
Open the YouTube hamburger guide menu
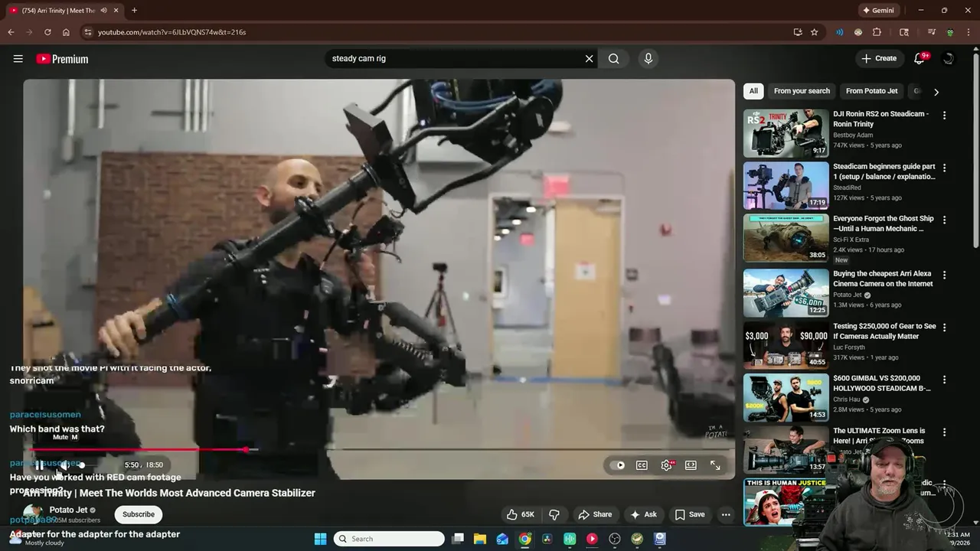(18, 59)
